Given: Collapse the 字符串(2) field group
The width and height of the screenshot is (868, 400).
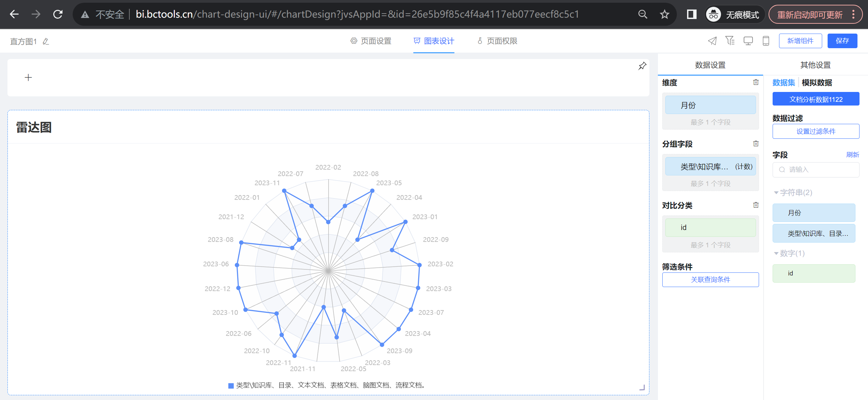Looking at the screenshot, I should point(776,193).
